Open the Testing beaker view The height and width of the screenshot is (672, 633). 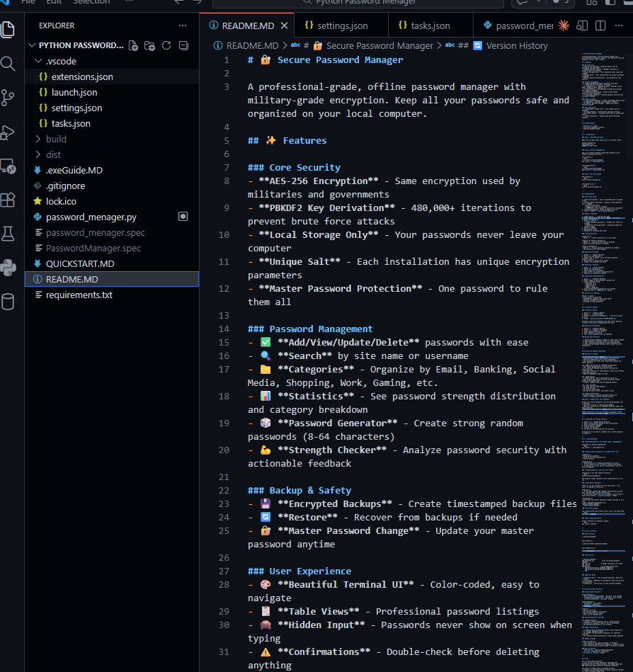(8, 234)
